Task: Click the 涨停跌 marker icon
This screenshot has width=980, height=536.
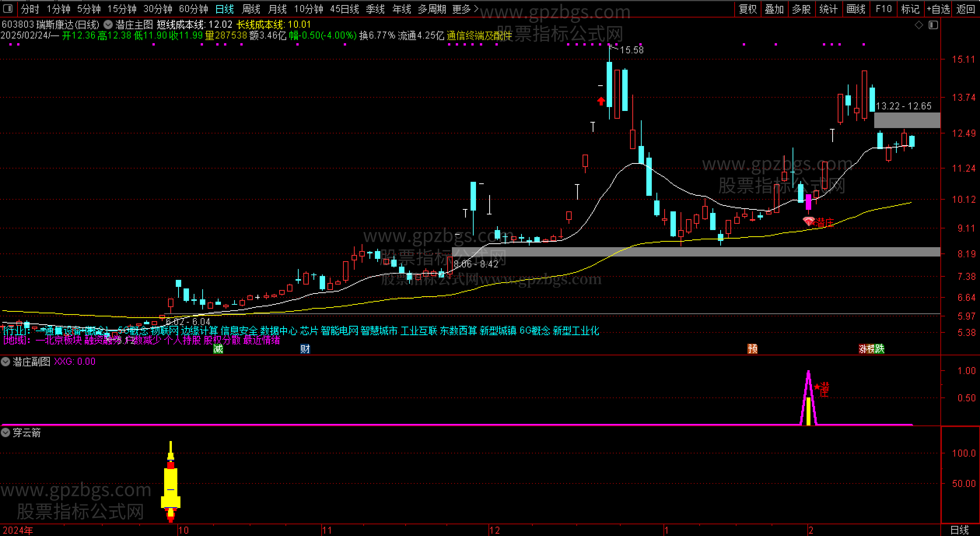Action: (871, 349)
